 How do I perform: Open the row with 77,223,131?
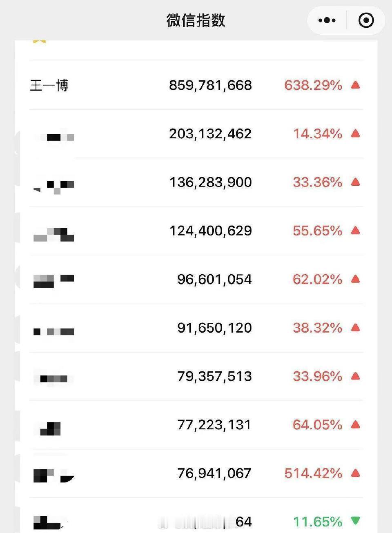(x=196, y=425)
